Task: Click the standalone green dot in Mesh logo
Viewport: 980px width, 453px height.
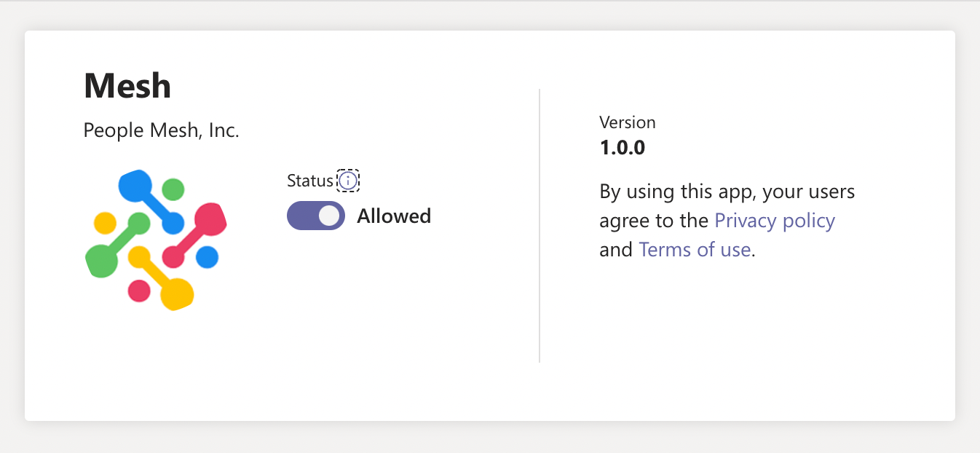Action: (x=173, y=189)
